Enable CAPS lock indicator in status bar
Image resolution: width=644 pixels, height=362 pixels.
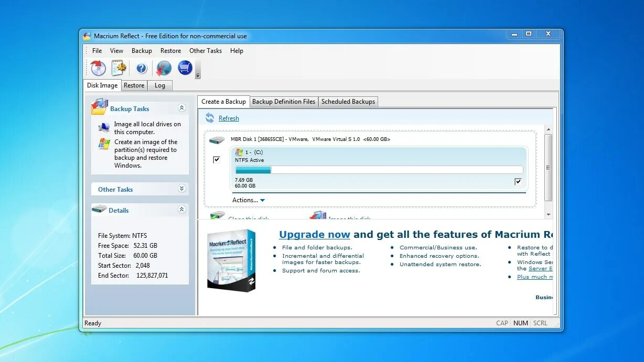click(502, 323)
